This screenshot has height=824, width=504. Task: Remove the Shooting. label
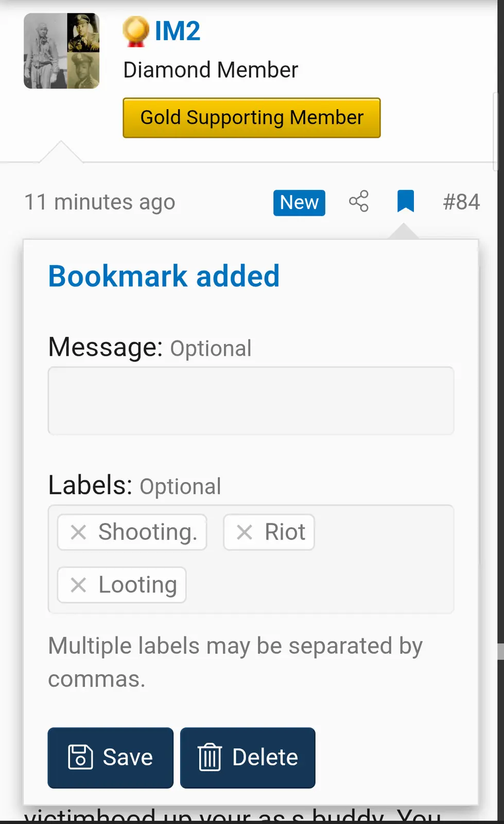tap(78, 532)
